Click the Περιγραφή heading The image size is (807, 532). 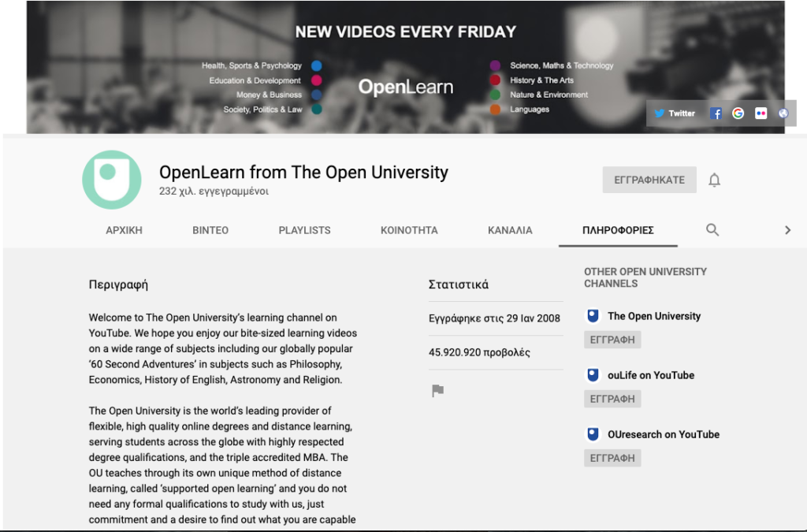pos(118,285)
